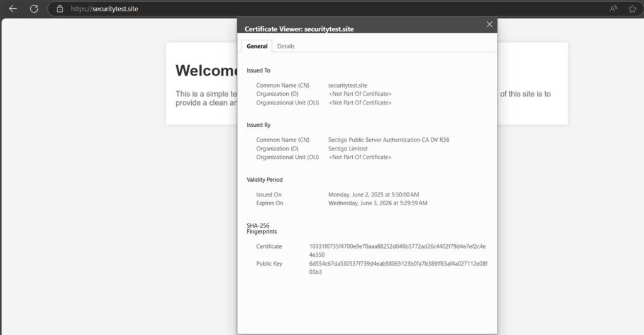Select the Sectigo Limited organization value
This screenshot has height=335, width=644.
[347, 149]
